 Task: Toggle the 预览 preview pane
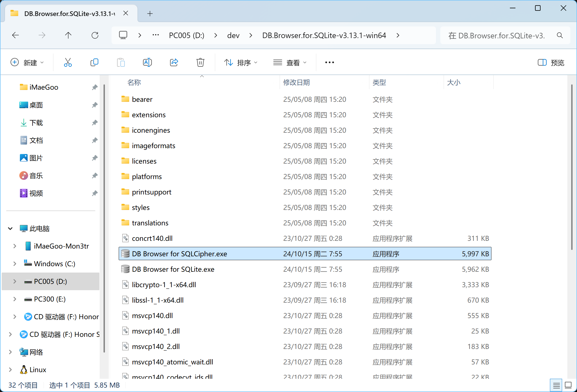(551, 63)
